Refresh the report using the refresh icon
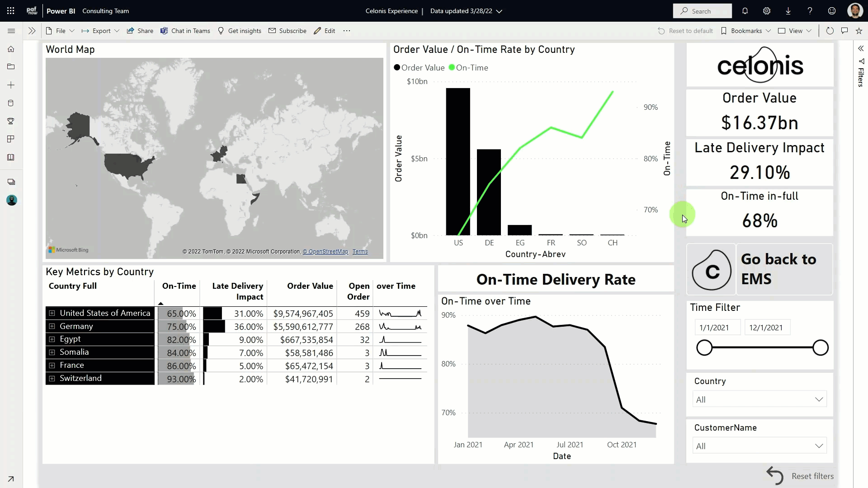 click(830, 30)
